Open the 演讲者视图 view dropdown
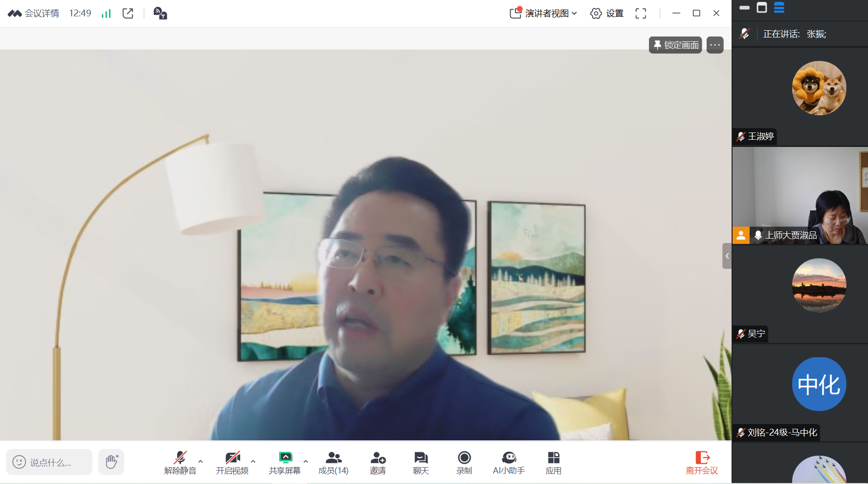 coord(544,13)
